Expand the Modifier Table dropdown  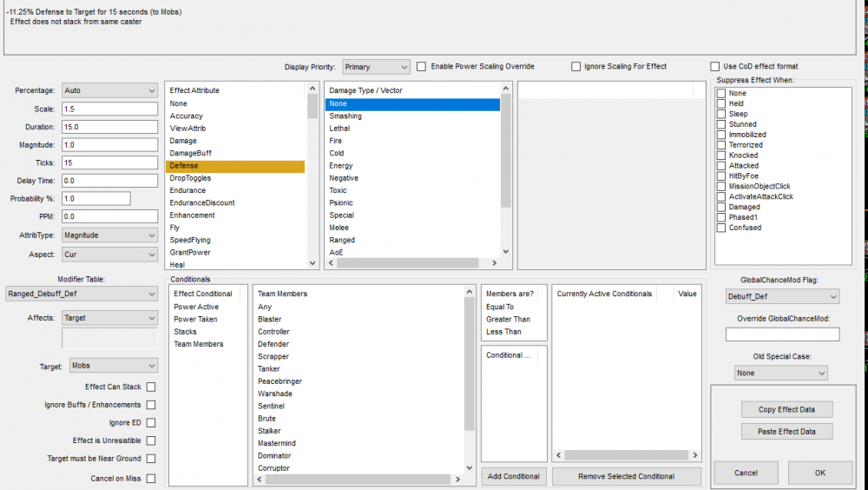[x=81, y=294]
